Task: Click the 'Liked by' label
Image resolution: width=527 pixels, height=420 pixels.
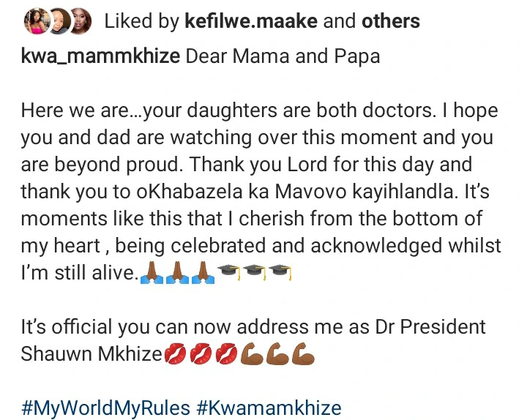Action: (141, 21)
